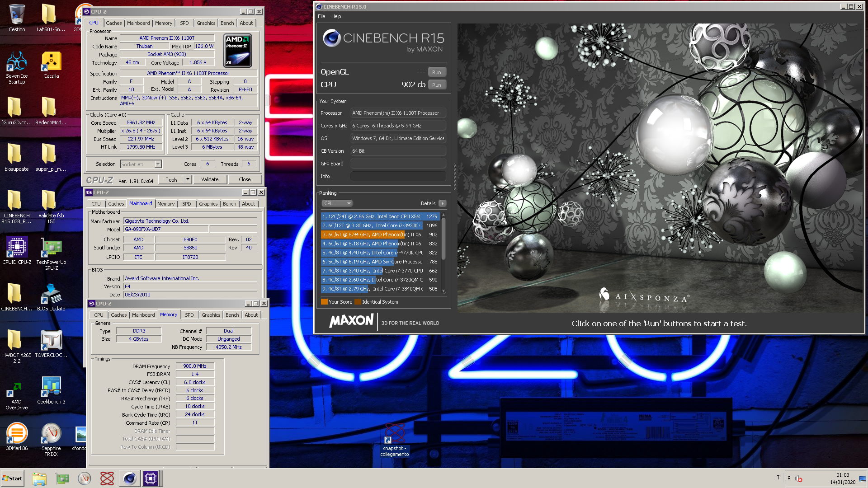Run the OpenGL test
This screenshot has height=488, width=868.
click(437, 72)
